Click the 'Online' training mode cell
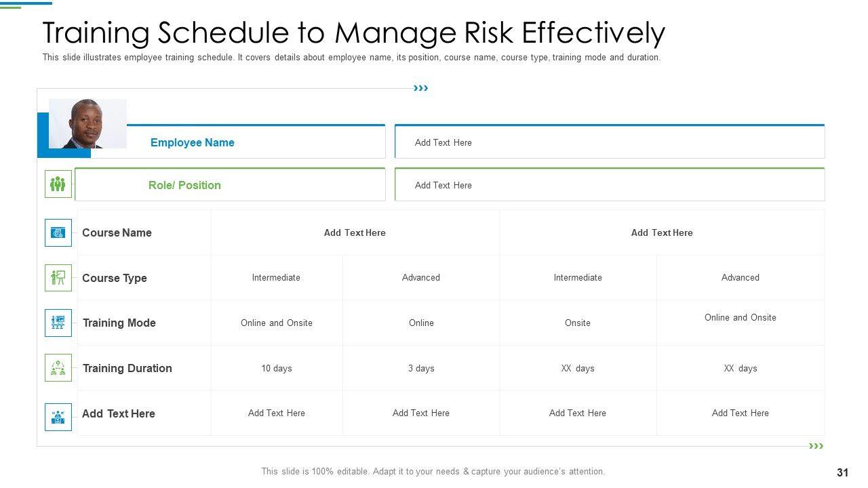The image size is (868, 488). pyautogui.click(x=421, y=323)
